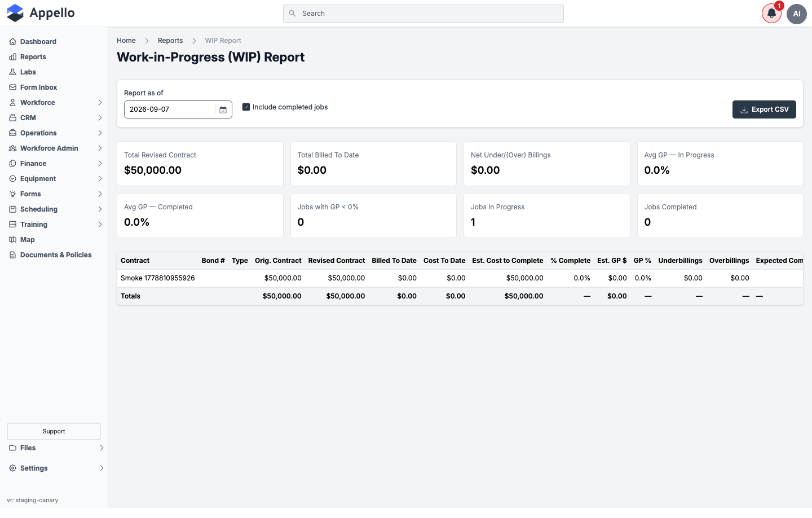Click the Appello logo icon
Screen dimensions: 812x518
pyautogui.click(x=15, y=13)
